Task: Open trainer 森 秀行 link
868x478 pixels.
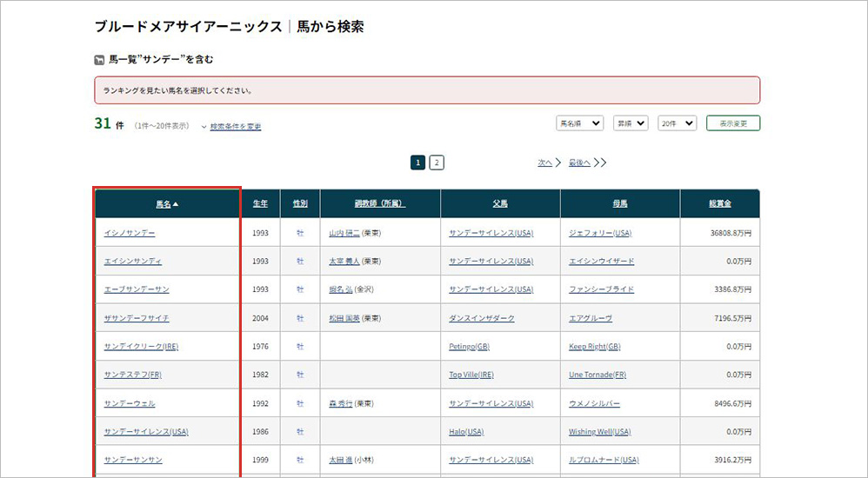Action: [x=341, y=403]
